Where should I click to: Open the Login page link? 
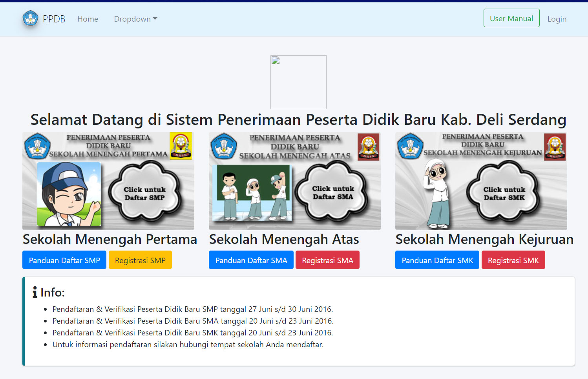point(557,19)
